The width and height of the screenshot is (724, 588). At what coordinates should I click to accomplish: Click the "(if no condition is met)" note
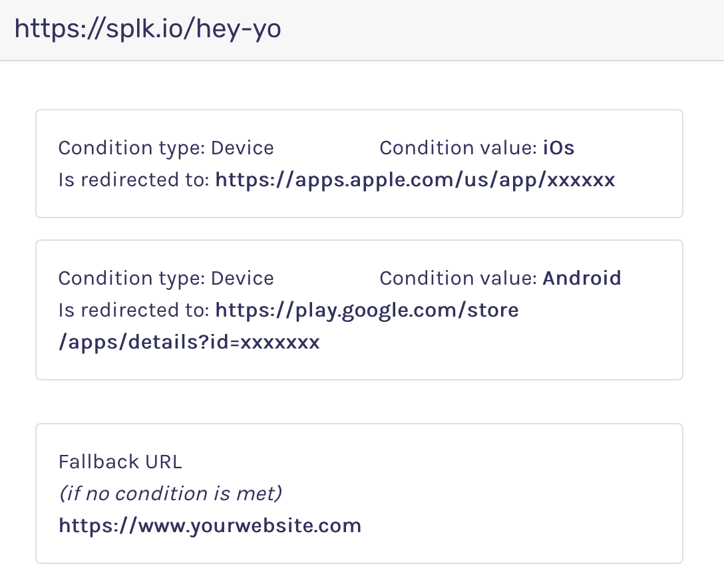[170, 494]
